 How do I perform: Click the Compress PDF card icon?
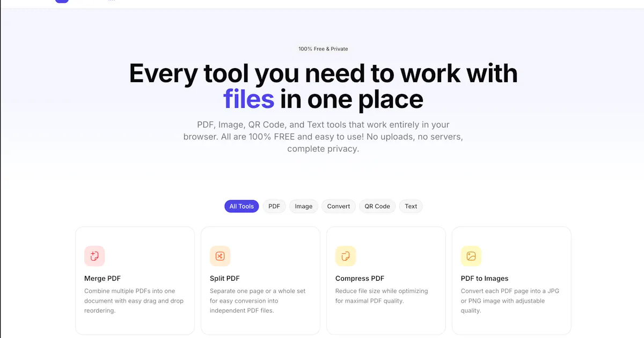[x=346, y=256]
